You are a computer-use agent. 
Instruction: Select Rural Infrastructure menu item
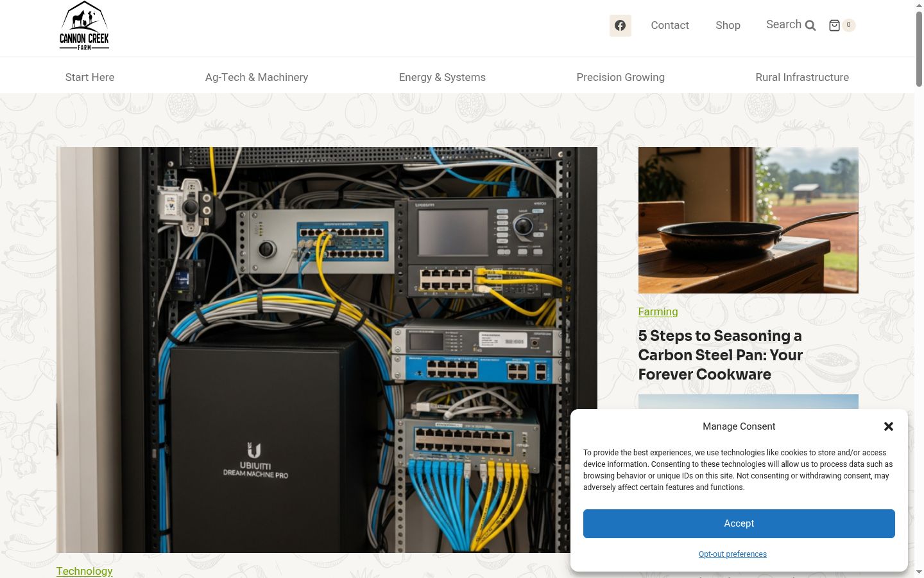(x=802, y=77)
